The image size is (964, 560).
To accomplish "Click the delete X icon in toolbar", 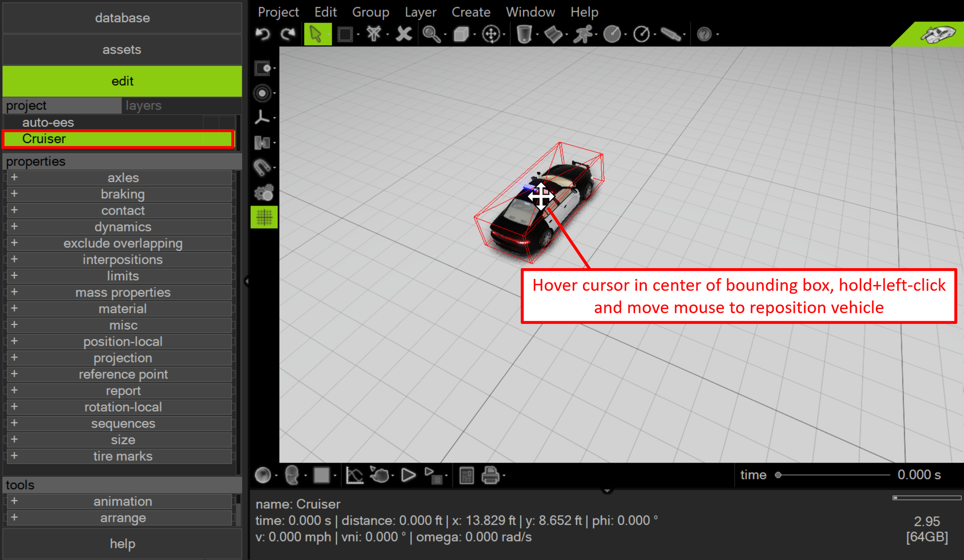I will (404, 34).
